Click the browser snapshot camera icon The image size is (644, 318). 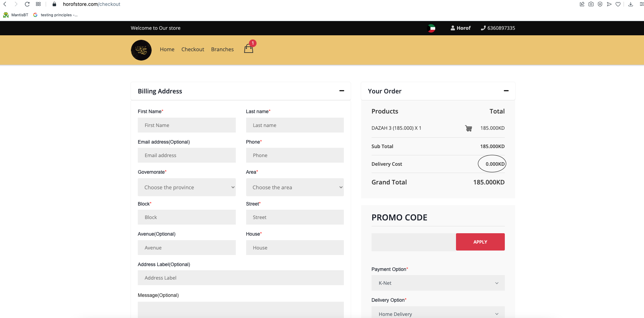pos(591,4)
